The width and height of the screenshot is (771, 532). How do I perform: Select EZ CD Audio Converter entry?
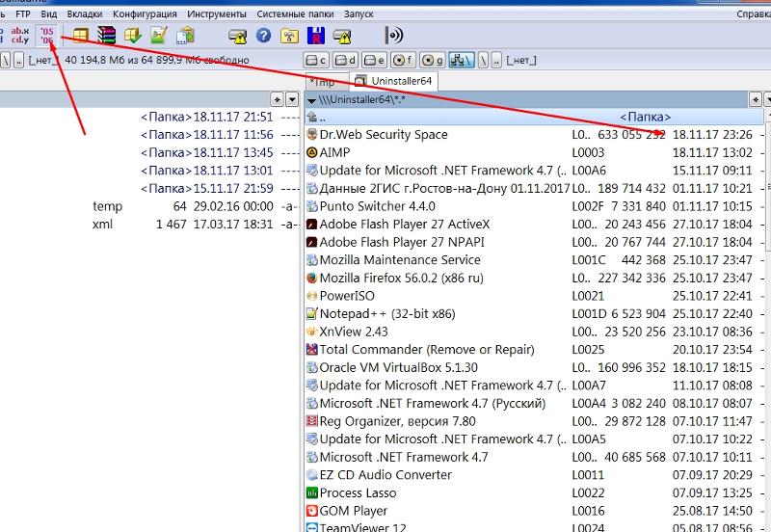coord(534,475)
